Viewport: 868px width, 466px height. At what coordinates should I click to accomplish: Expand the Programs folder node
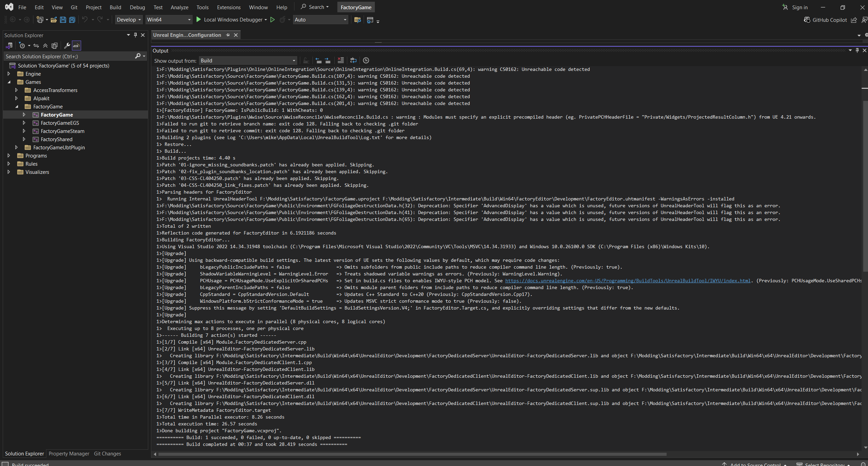point(9,155)
